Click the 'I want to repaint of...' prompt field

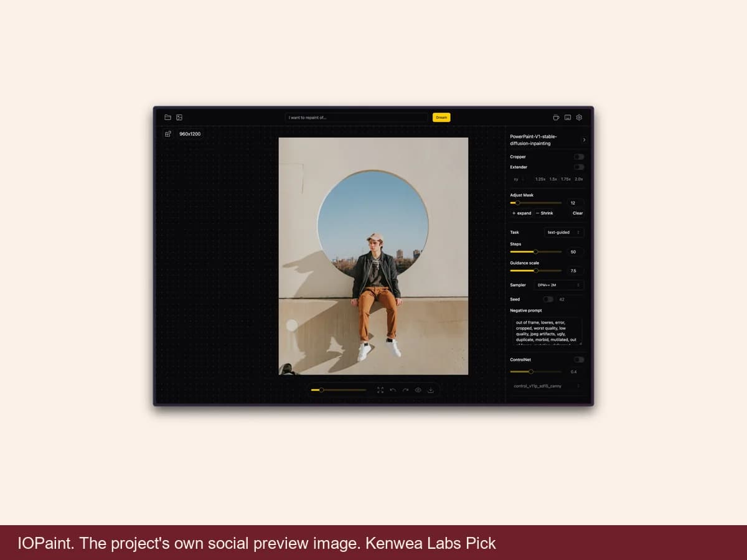[357, 117]
